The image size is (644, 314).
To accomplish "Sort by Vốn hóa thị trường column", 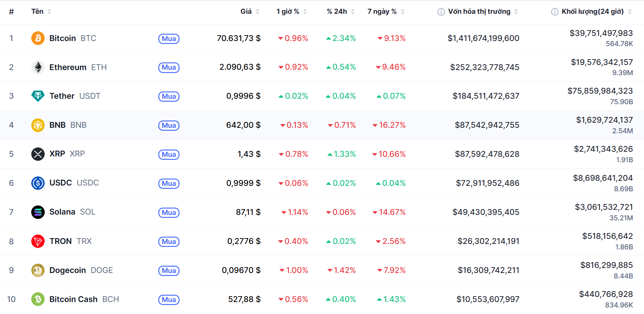I will tap(483, 12).
